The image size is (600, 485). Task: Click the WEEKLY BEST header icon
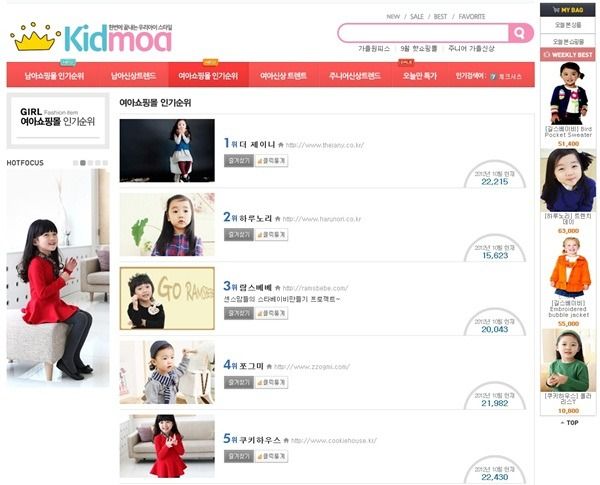coord(546,55)
